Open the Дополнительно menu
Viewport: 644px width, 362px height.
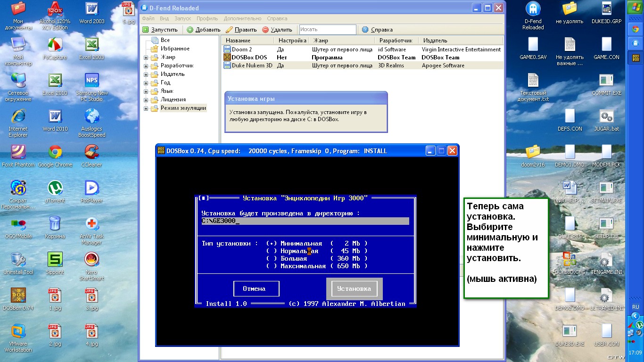point(242,18)
